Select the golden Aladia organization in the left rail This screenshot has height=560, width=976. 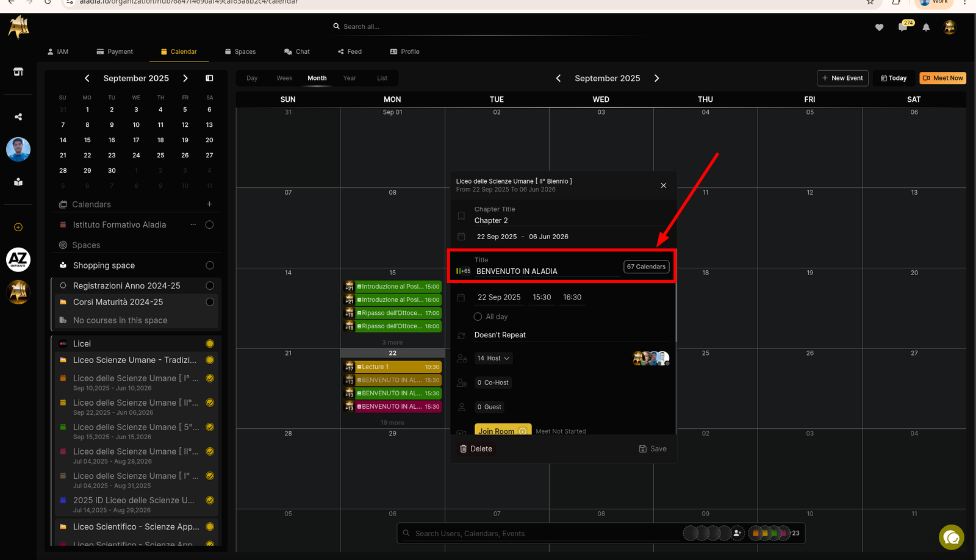(18, 292)
